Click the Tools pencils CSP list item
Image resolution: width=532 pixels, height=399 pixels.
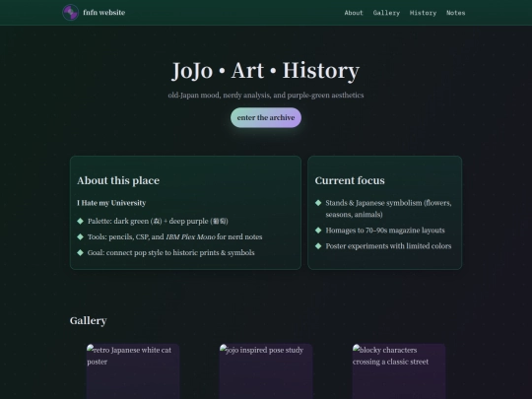[174, 236]
